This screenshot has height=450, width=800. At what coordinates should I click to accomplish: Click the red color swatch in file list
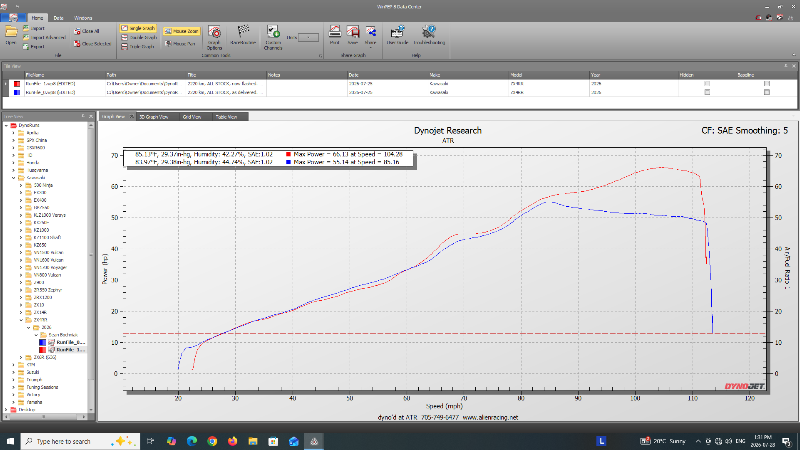click(x=17, y=84)
